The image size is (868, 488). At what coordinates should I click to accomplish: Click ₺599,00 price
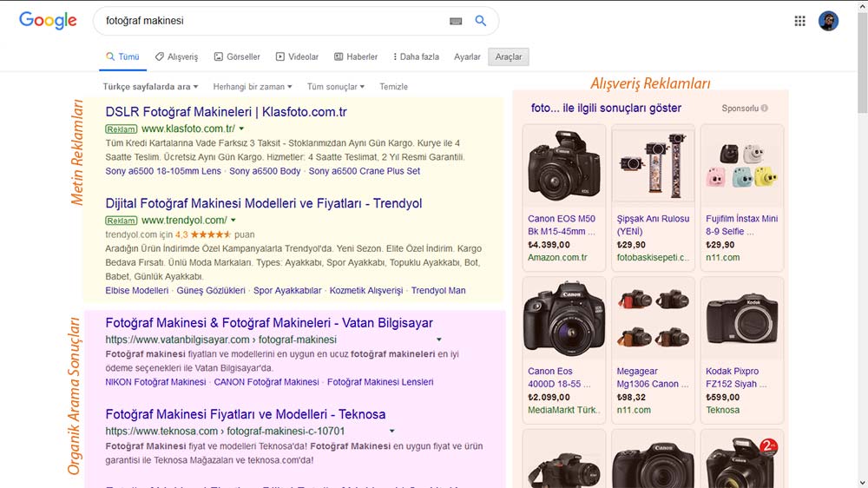(x=722, y=397)
